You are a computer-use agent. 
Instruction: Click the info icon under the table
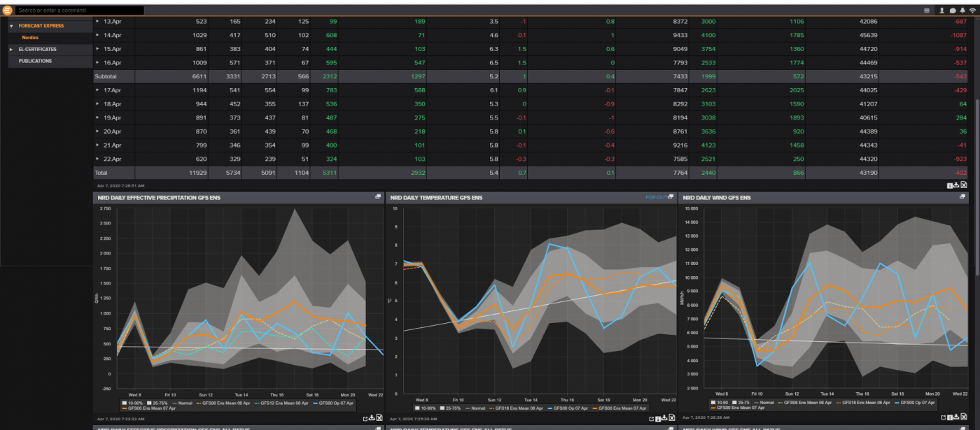(950, 185)
